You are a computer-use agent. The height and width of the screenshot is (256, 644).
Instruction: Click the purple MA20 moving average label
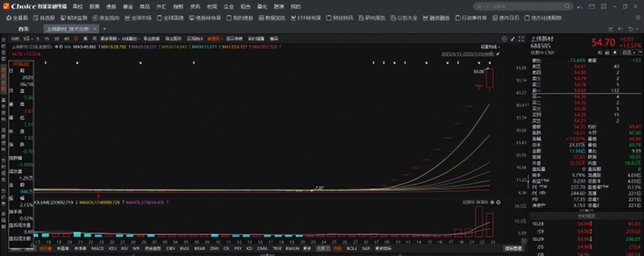[143, 47]
